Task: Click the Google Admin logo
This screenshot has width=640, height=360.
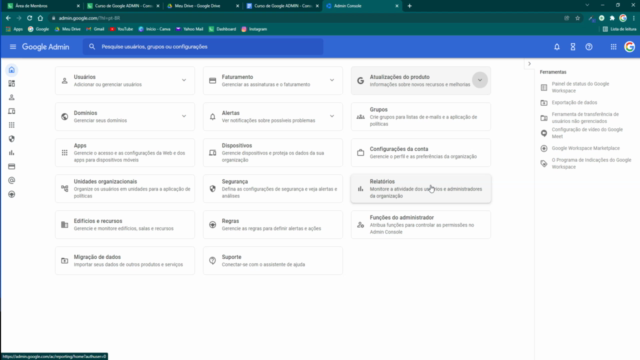Action: coord(46,47)
